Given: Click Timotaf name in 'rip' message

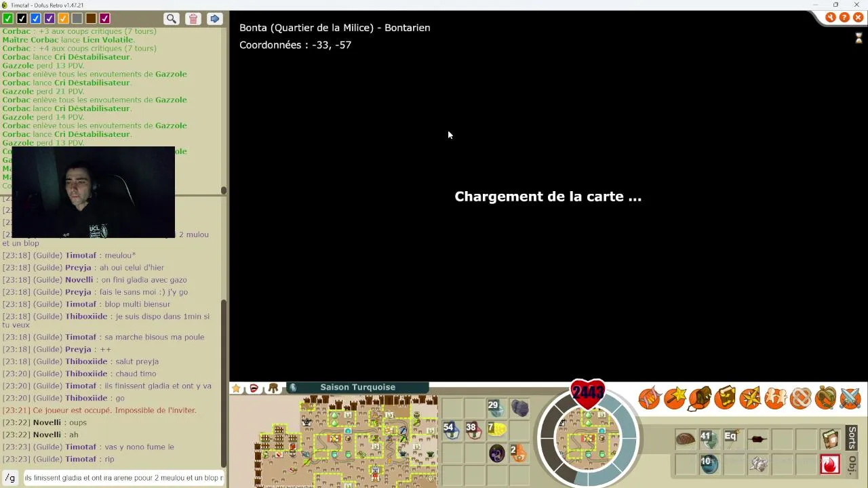Looking at the screenshot, I should click(x=81, y=459).
